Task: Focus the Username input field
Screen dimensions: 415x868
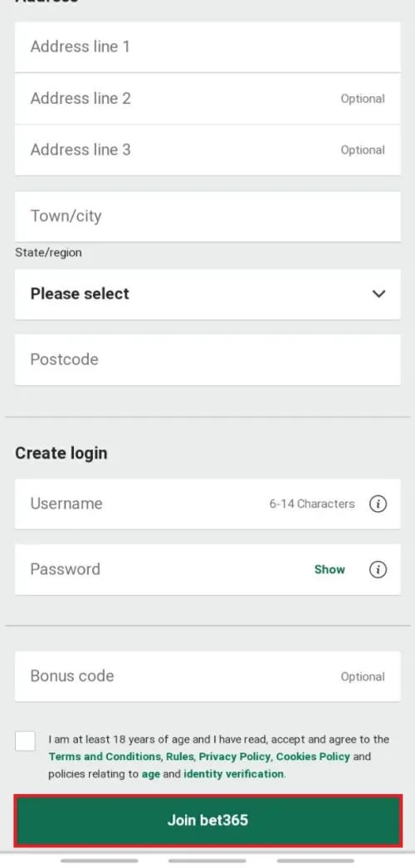Action: pyautogui.click(x=207, y=504)
